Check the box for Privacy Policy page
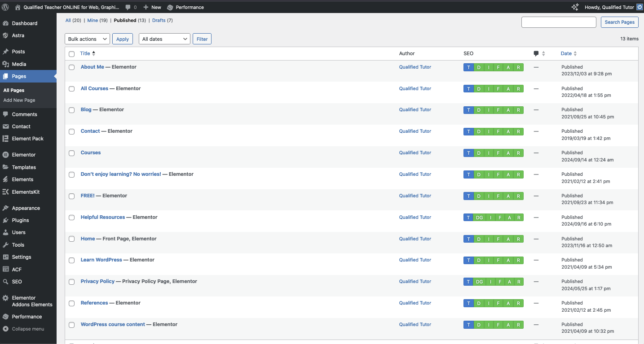Viewport: 644px width, 344px height. pyautogui.click(x=72, y=282)
